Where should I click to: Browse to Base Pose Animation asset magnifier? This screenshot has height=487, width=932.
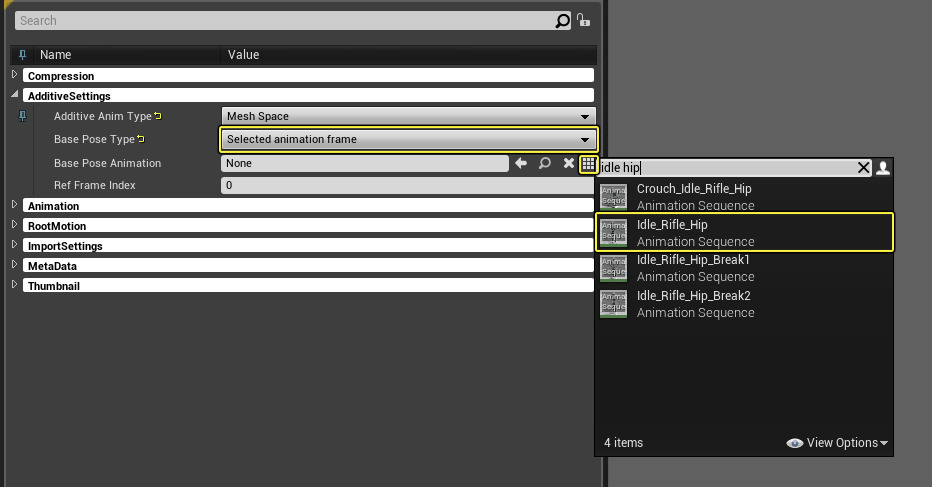coord(544,163)
